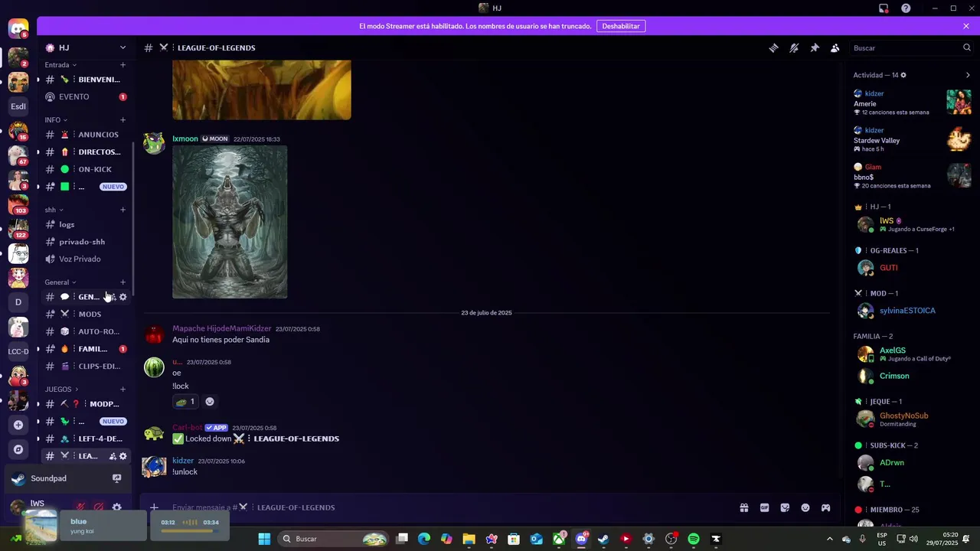Open blue album art thumbnail

tap(41, 527)
